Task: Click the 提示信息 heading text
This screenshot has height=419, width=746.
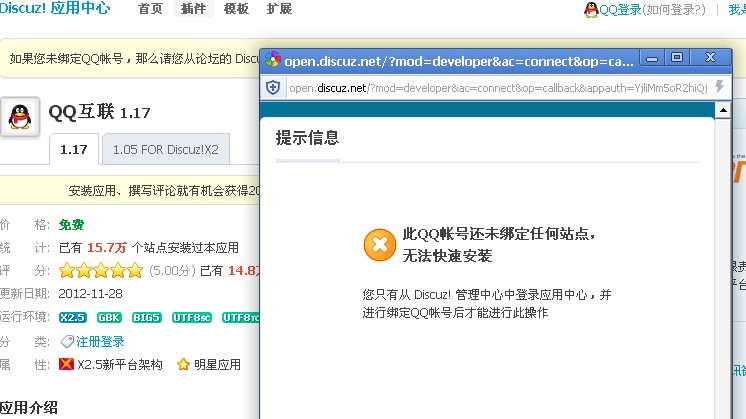Action: (307, 138)
